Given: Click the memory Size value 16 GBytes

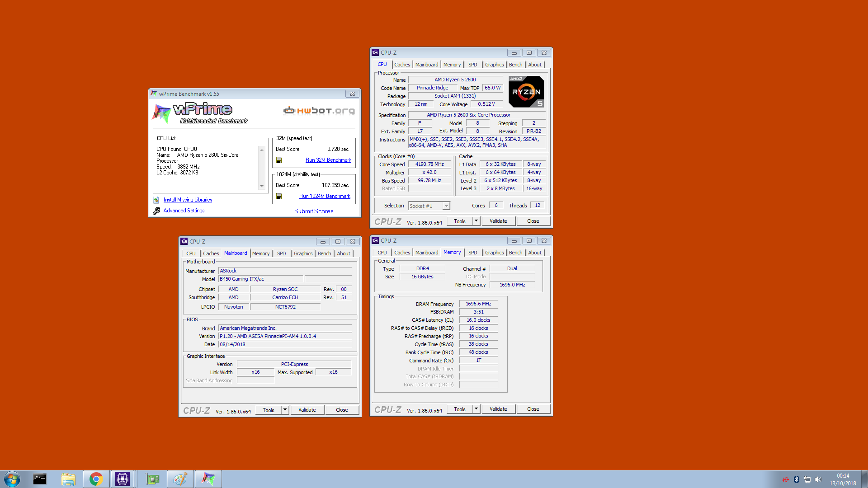Looking at the screenshot, I should point(422,277).
